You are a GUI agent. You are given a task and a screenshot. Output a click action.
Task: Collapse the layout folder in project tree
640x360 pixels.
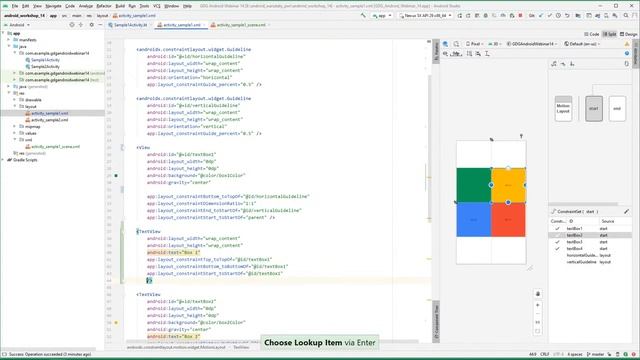(15, 106)
